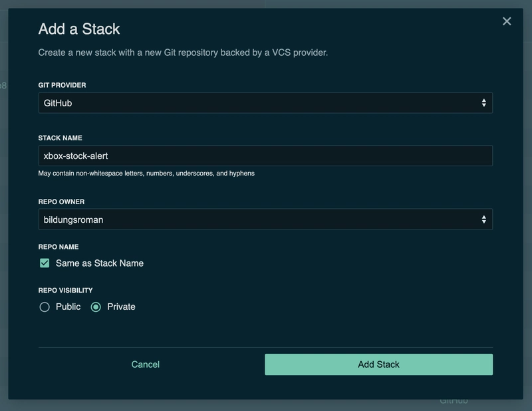Select the Public visibility radio button
The image size is (532, 411).
click(45, 307)
